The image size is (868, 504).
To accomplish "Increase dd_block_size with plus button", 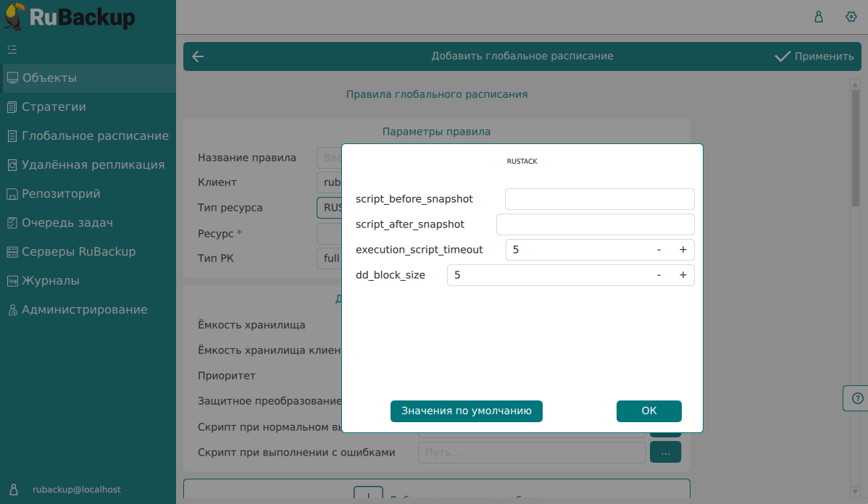I will pyautogui.click(x=683, y=275).
